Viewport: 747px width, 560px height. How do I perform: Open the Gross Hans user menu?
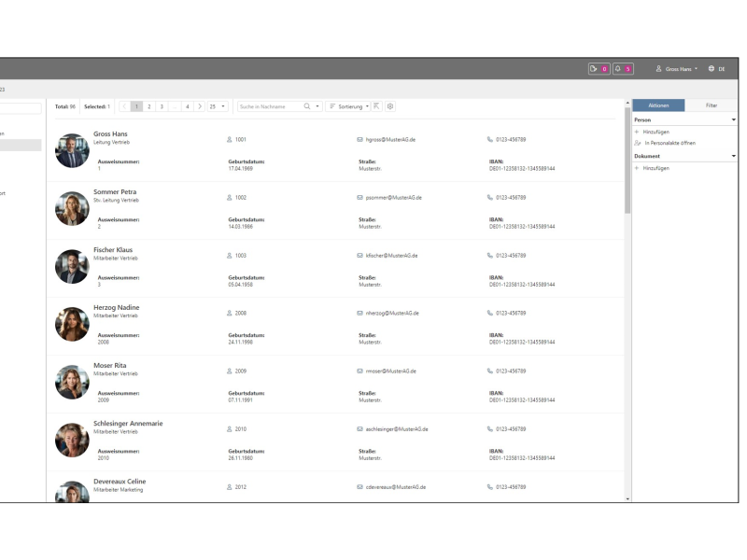point(677,69)
